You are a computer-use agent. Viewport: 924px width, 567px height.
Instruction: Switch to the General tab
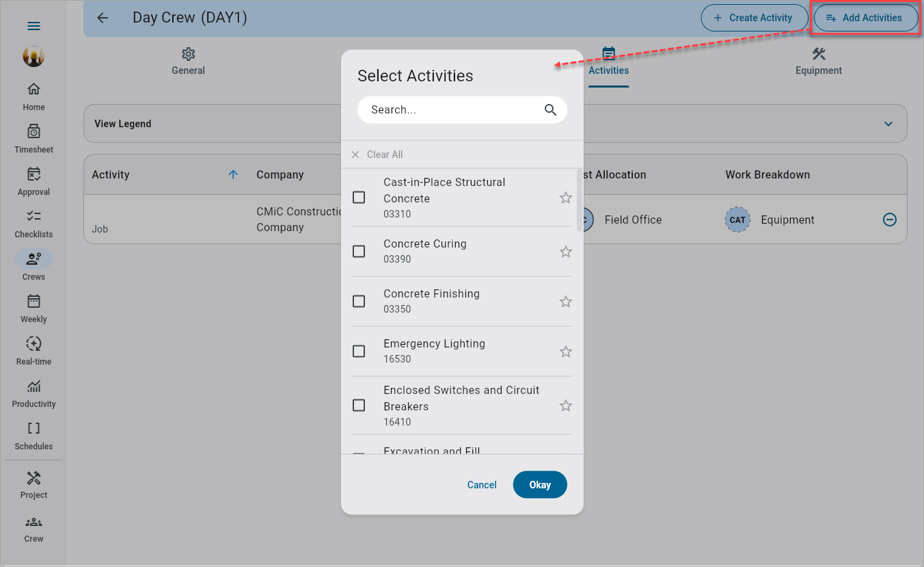pyautogui.click(x=189, y=62)
